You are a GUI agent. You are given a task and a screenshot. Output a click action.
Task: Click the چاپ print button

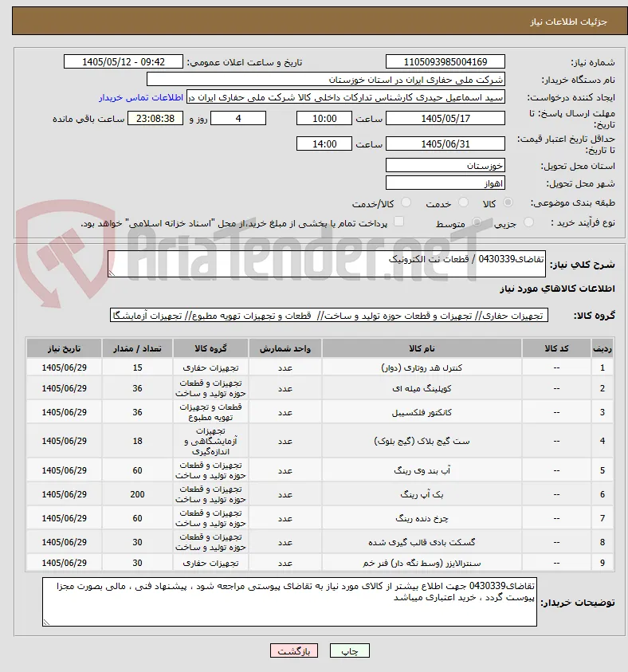click(x=350, y=651)
